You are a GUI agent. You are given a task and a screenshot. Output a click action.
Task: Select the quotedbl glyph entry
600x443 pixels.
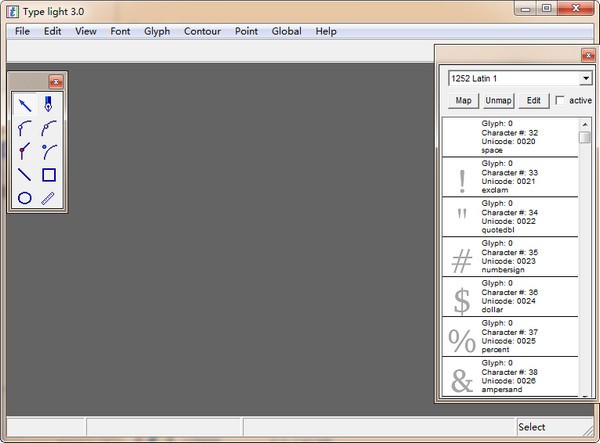[510, 217]
